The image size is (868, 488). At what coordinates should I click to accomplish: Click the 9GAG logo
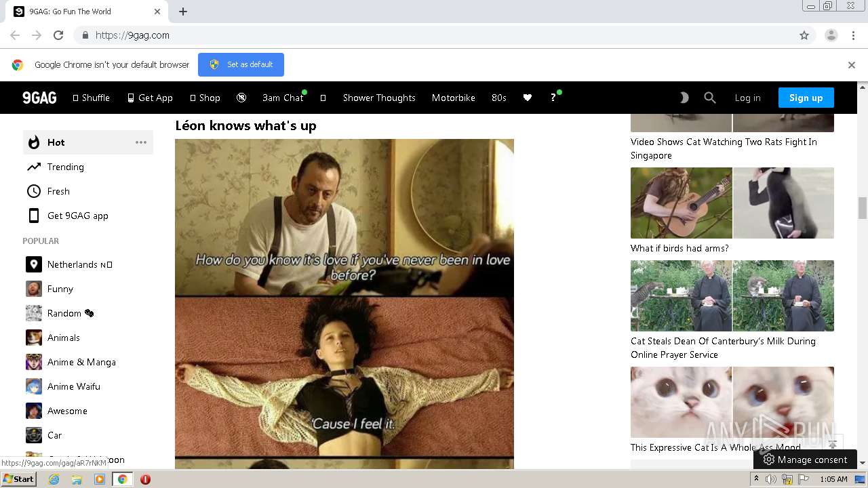pyautogui.click(x=39, y=98)
